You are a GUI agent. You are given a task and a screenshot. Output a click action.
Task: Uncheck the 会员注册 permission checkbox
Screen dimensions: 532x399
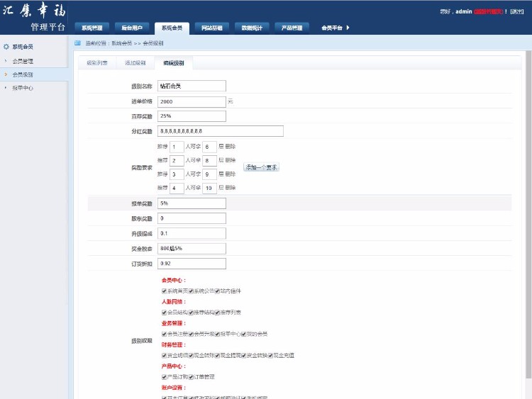click(x=165, y=335)
